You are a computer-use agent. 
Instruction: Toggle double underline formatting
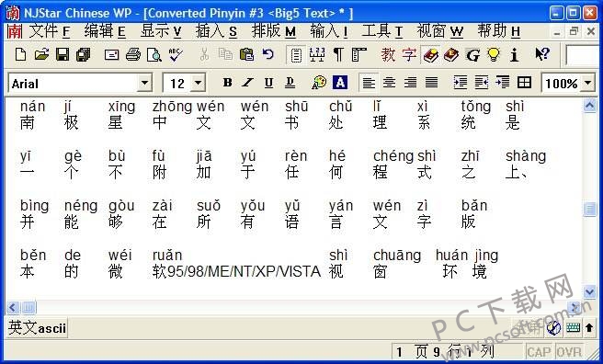290,82
